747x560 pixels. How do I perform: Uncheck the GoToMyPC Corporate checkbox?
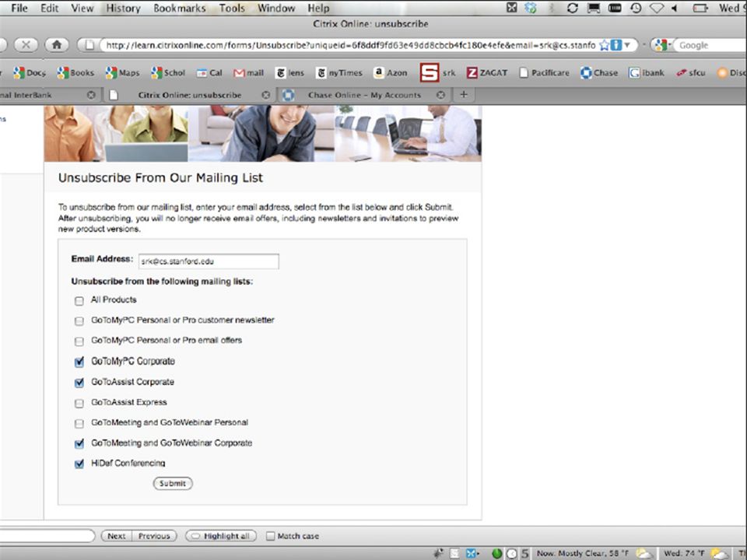[79, 362]
